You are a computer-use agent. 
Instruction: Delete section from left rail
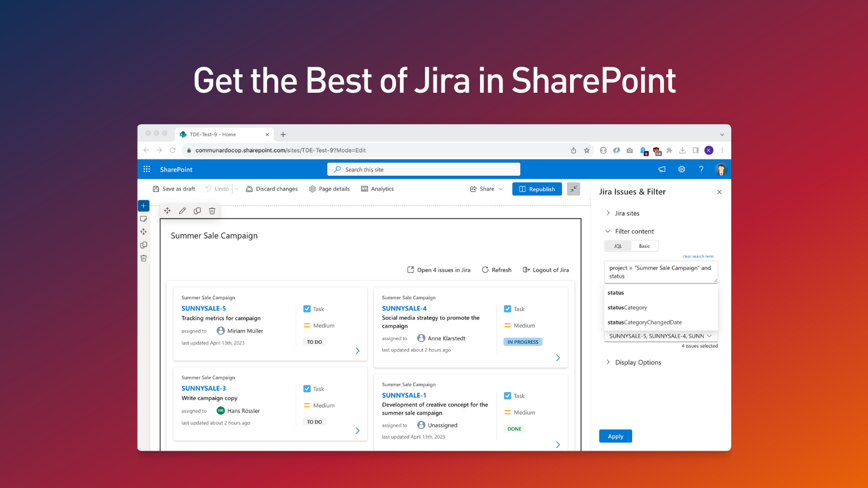(x=143, y=258)
